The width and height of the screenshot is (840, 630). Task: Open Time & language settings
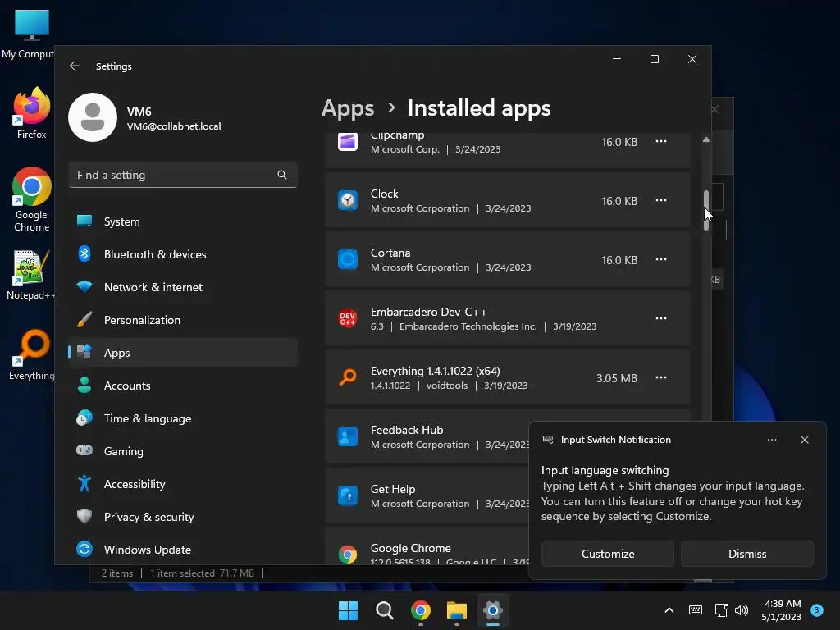click(x=183, y=418)
